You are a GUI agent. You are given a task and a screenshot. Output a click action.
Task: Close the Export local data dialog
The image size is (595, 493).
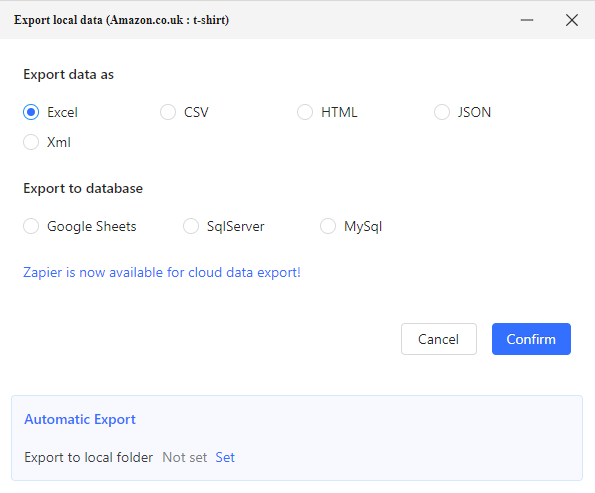(571, 20)
